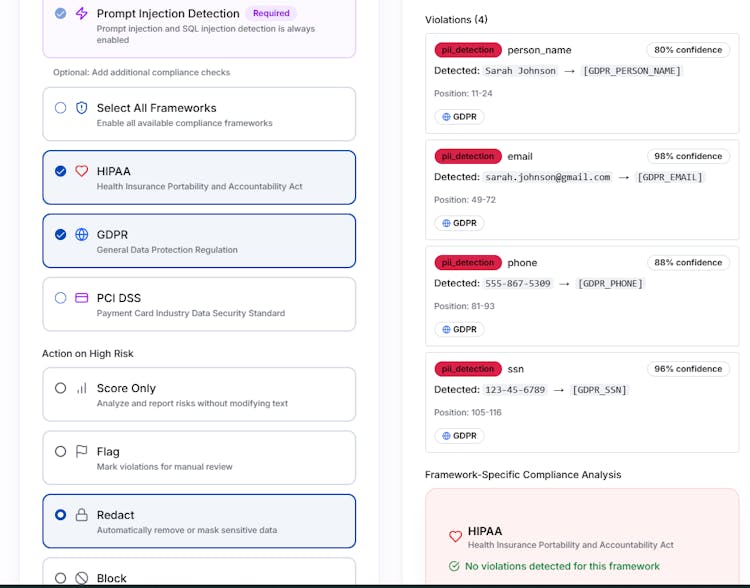Click the padlock icon on Redact option

tap(82, 515)
